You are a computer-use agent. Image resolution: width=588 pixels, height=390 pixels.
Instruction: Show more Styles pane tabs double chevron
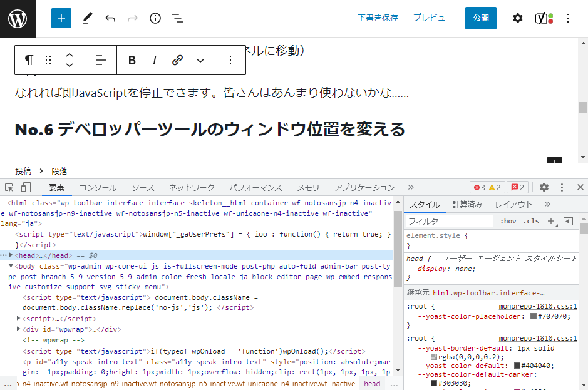[x=547, y=204]
